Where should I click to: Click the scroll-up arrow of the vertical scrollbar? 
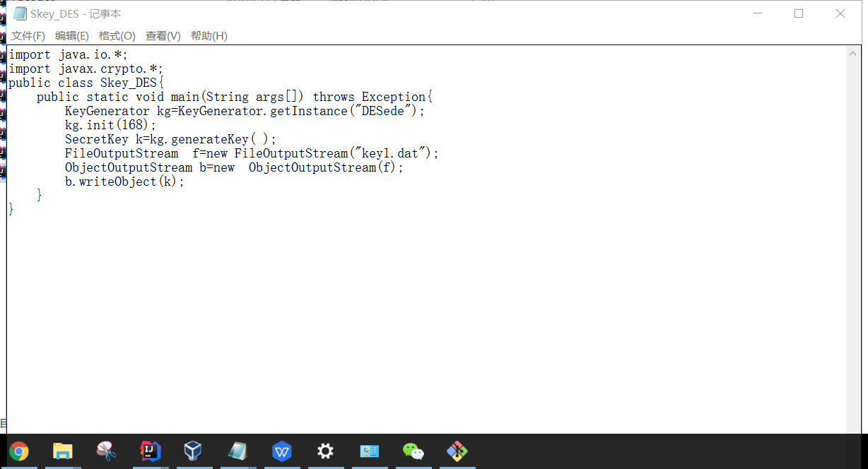[853, 53]
